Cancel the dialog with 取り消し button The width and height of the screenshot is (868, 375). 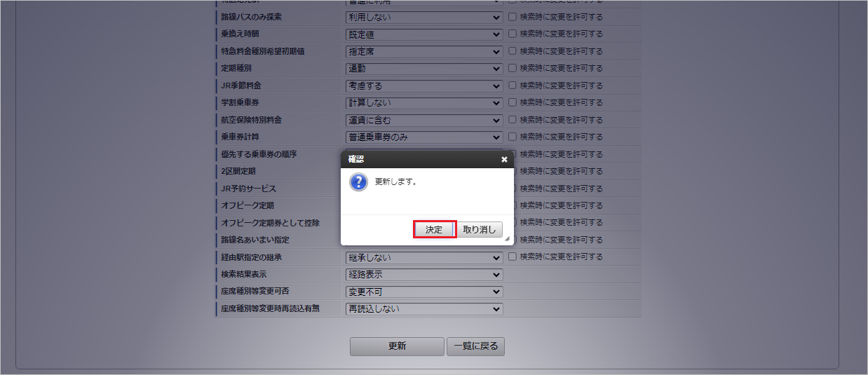tap(480, 230)
